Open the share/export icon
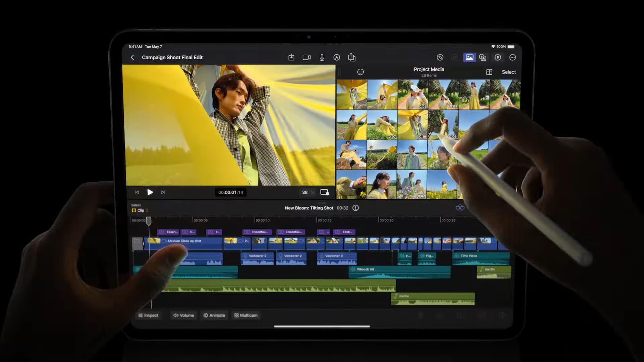Screen dimensions: 644x362 click(x=352, y=57)
